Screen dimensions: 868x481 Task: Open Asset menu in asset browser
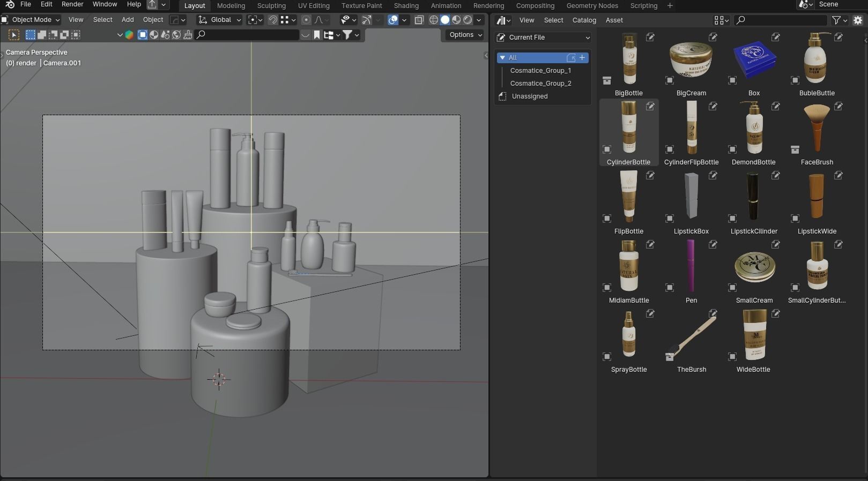click(614, 20)
